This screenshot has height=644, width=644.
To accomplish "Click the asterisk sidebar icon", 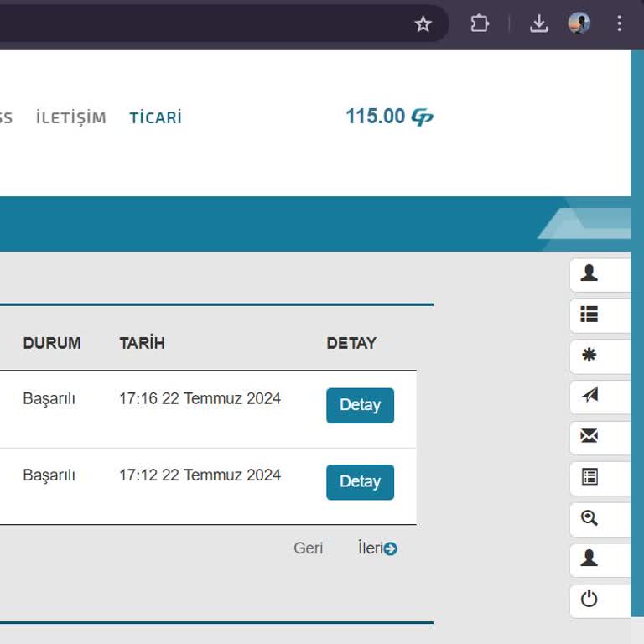I will click(589, 355).
